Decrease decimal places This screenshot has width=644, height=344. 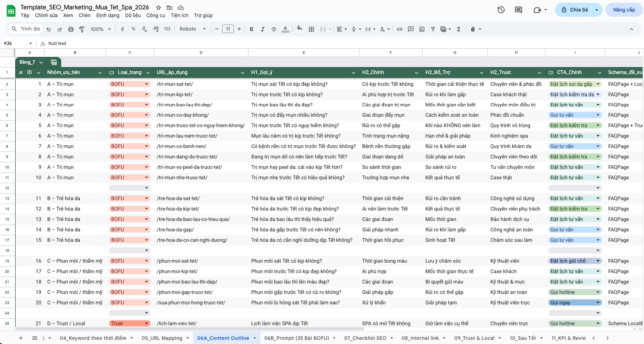[x=144, y=29]
